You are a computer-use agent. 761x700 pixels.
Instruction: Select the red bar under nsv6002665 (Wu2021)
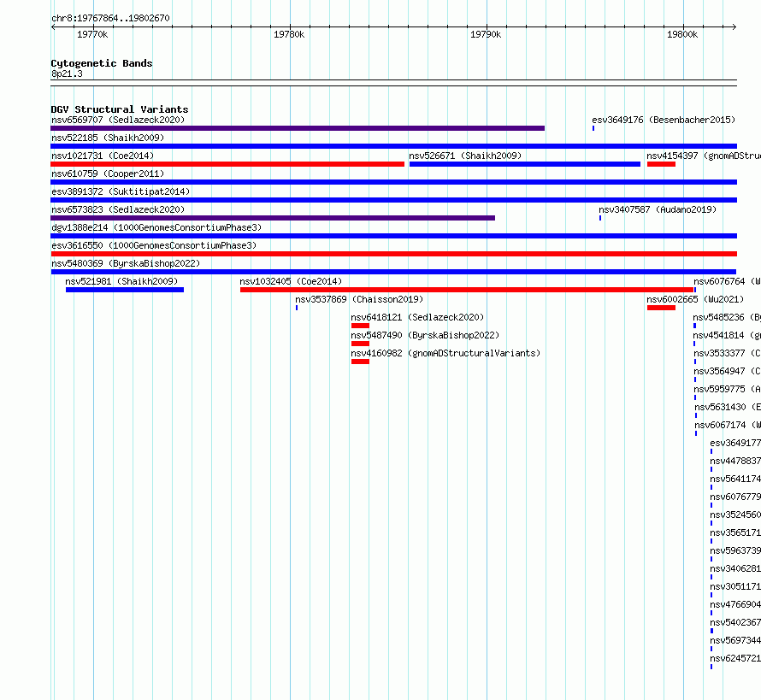click(661, 308)
